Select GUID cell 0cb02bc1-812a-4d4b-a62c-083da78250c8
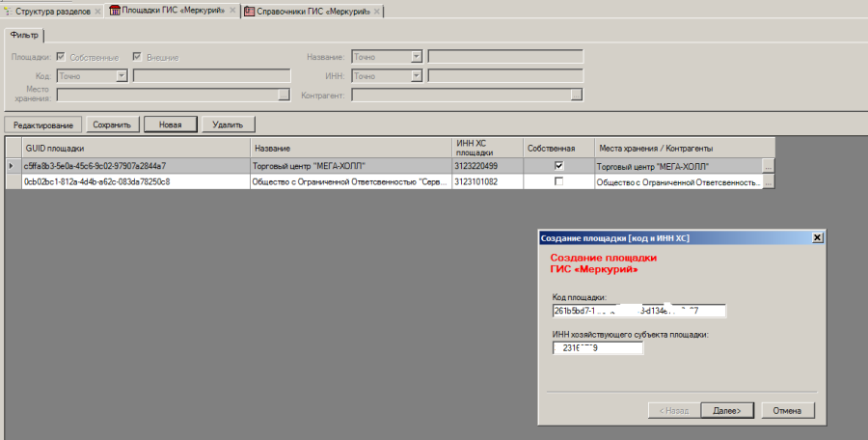The width and height of the screenshot is (868, 440). pos(136,181)
